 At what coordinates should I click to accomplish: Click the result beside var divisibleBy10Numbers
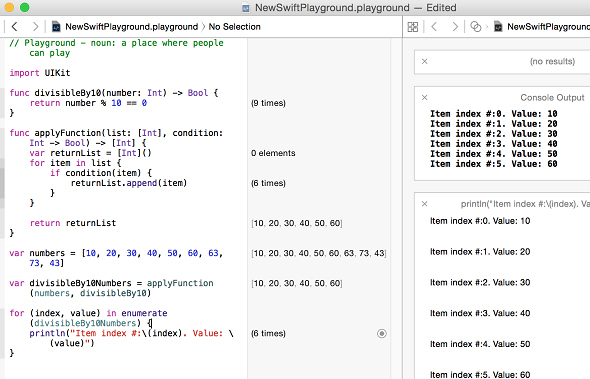[x=297, y=283]
